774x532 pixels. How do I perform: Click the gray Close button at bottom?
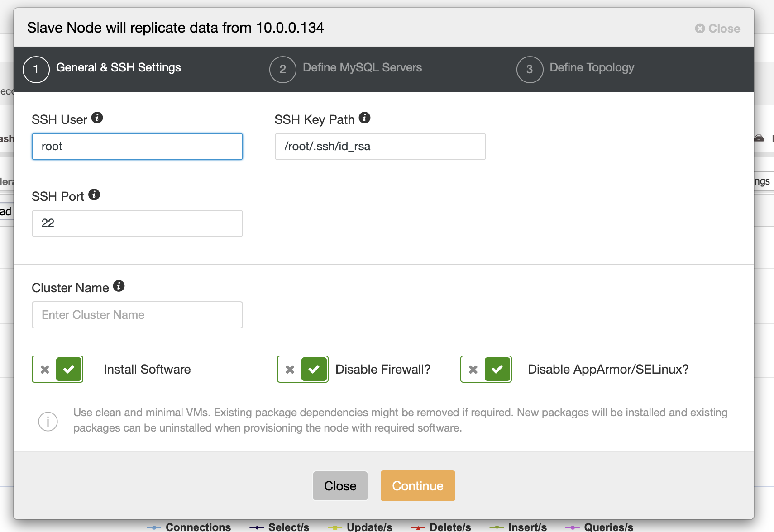[340, 486]
